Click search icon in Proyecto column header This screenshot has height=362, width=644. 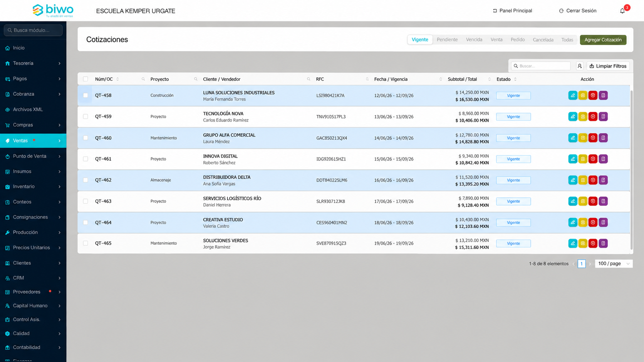(196, 79)
